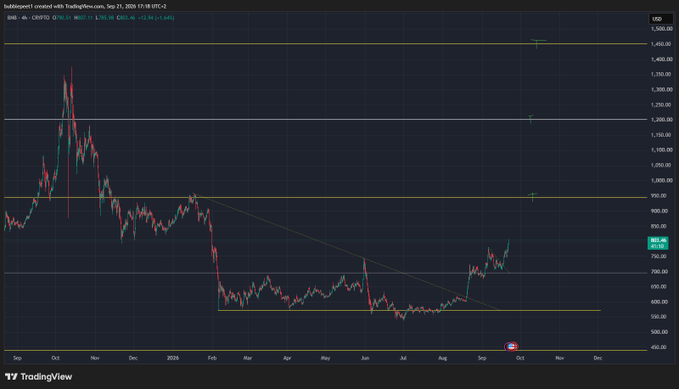Click the 650.00 price axis label

tap(659, 286)
